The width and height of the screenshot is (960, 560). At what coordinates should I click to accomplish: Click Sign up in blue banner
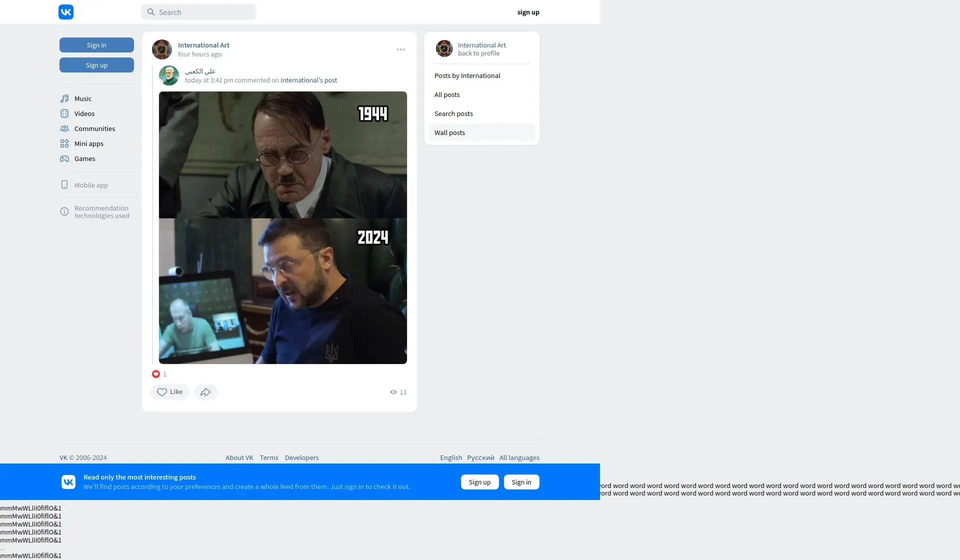(480, 482)
